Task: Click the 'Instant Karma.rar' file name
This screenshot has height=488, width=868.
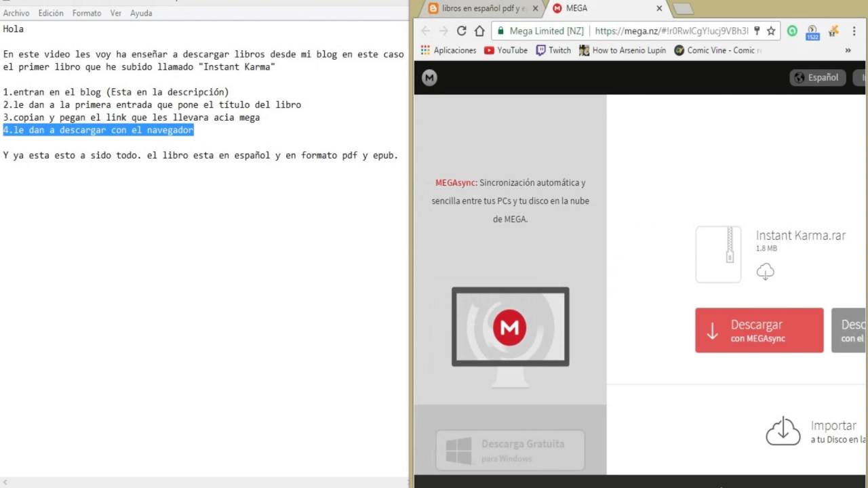Action: coord(801,236)
